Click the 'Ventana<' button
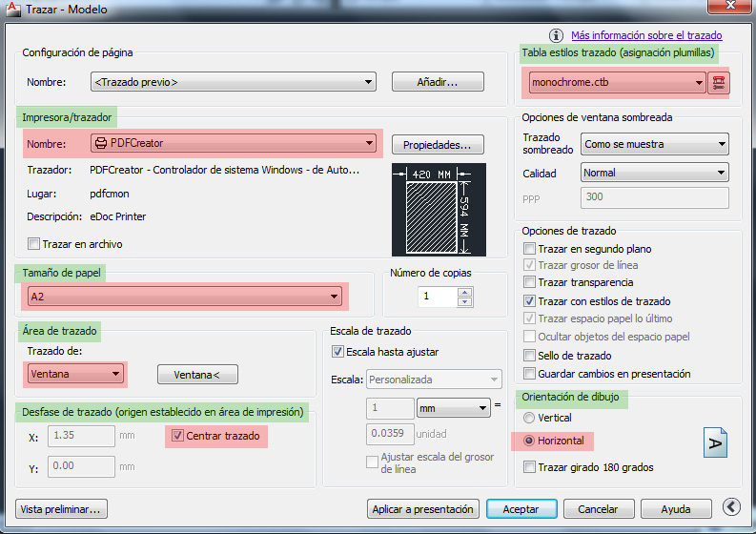Viewport: 756px width, 534px height. [x=197, y=375]
